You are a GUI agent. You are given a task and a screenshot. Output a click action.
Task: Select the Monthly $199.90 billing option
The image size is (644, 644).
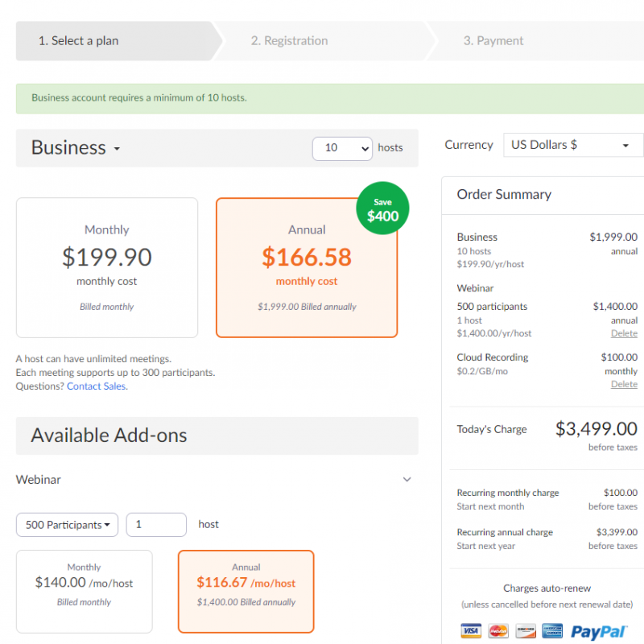tap(107, 268)
